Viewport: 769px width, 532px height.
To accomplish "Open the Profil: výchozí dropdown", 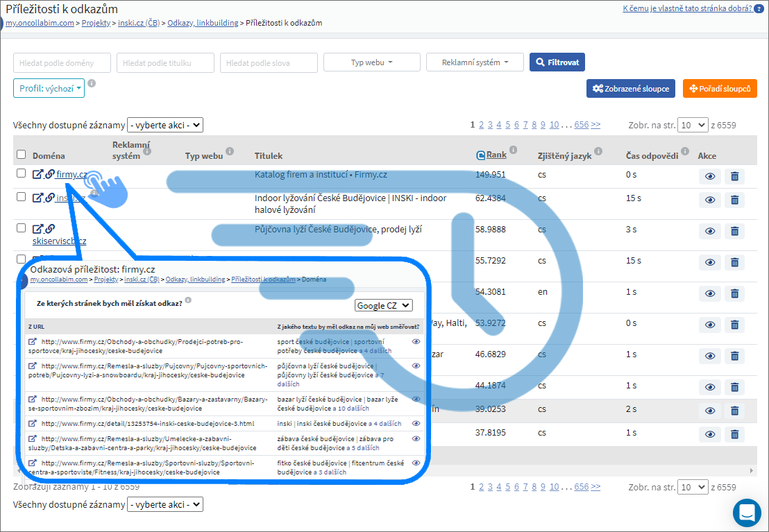I will (49, 88).
